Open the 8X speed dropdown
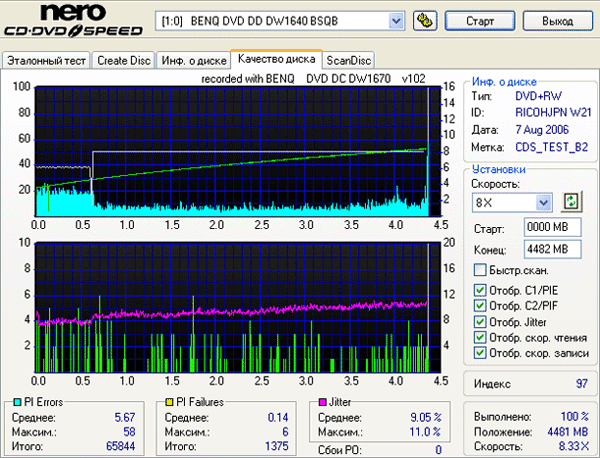This screenshot has height=458, width=600. click(x=545, y=203)
